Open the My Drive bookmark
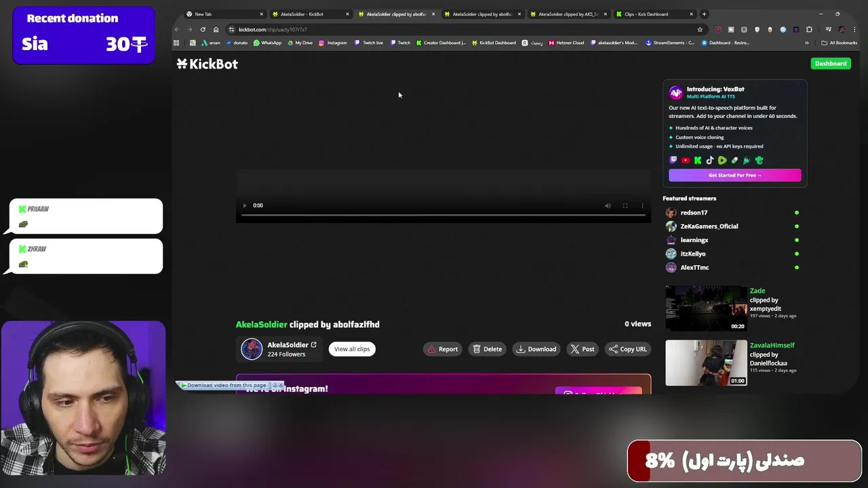 click(300, 43)
